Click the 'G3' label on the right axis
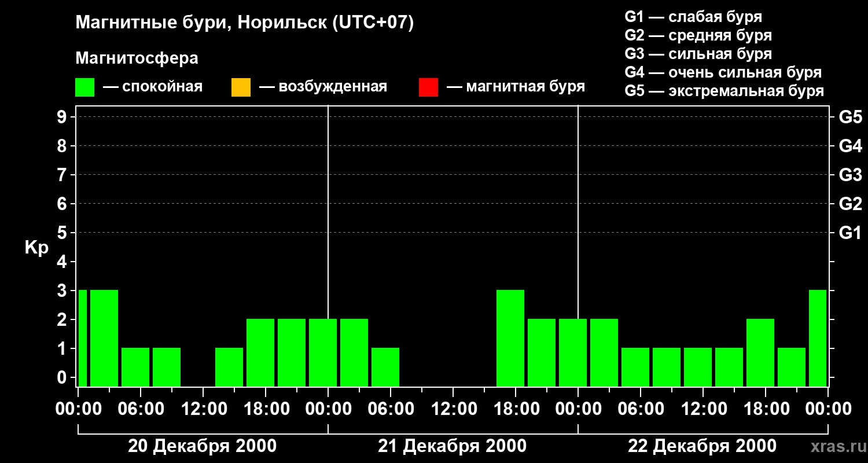Viewport: 868px width, 463px height. pyautogui.click(x=850, y=175)
